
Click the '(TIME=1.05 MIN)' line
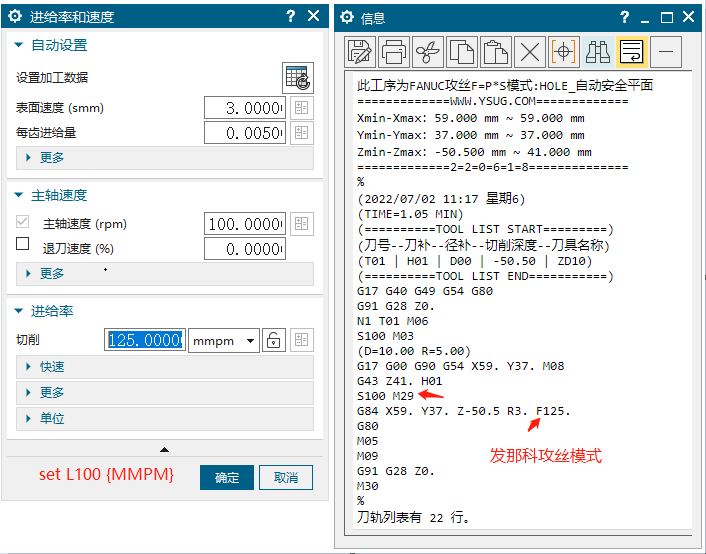point(410,214)
